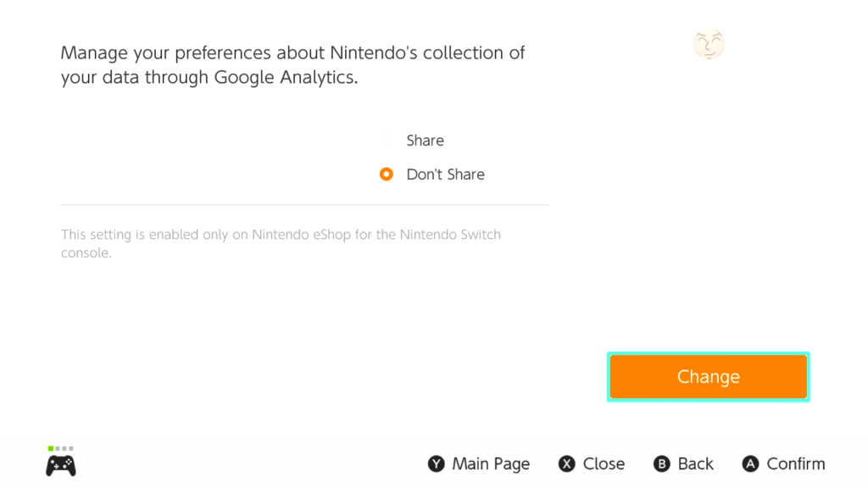The image size is (868, 488).
Task: Click the horizontal divider below the options
Action: point(304,205)
